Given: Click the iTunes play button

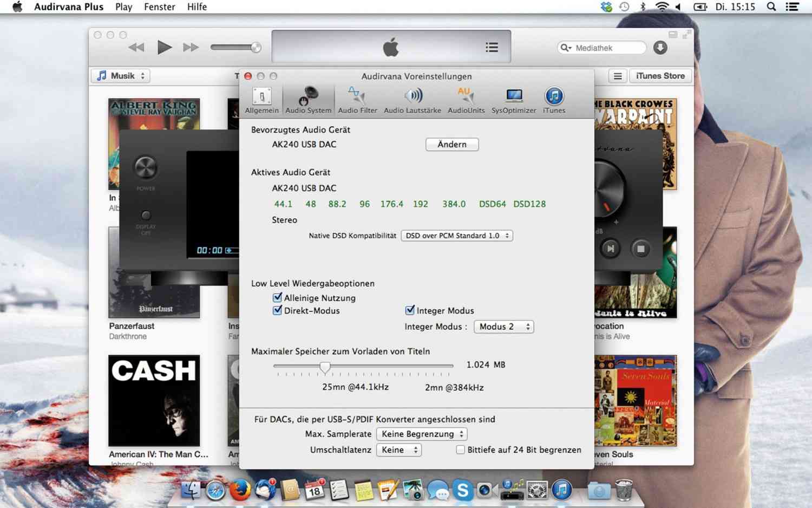Looking at the screenshot, I should 164,48.
